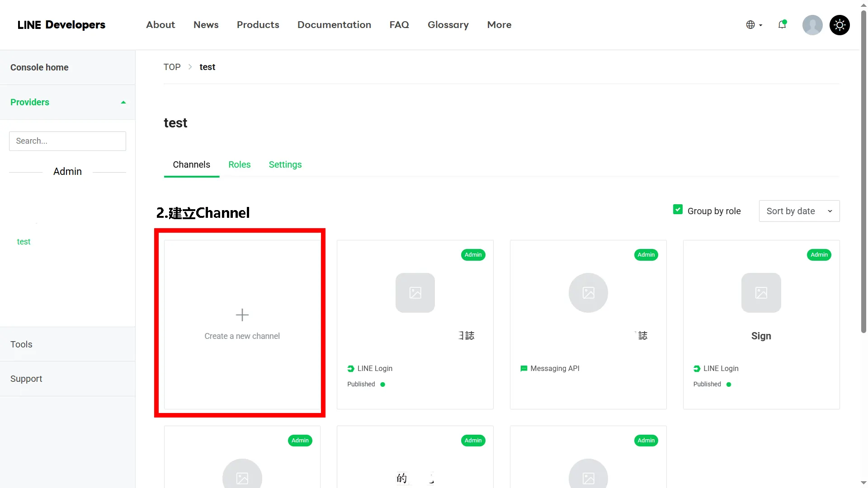Open Console home
The width and height of the screenshot is (868, 488).
pos(39,67)
